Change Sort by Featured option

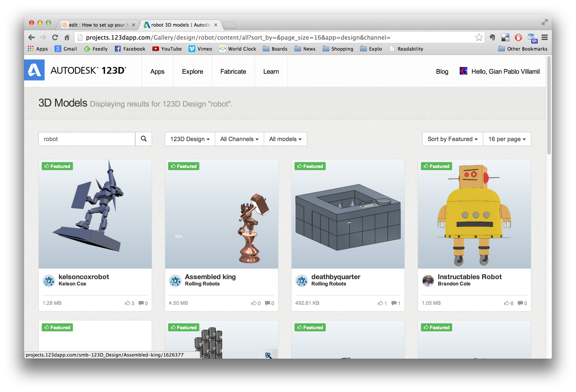(452, 139)
